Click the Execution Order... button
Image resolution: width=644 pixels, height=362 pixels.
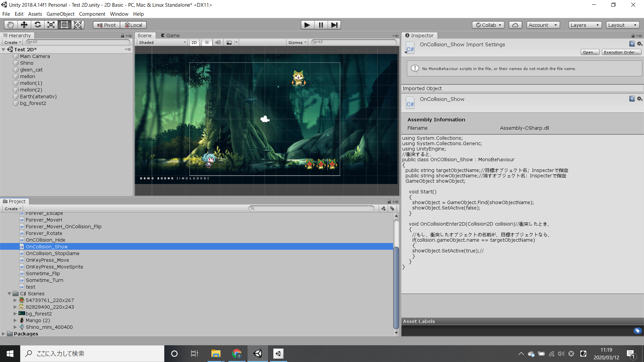pyautogui.click(x=621, y=52)
